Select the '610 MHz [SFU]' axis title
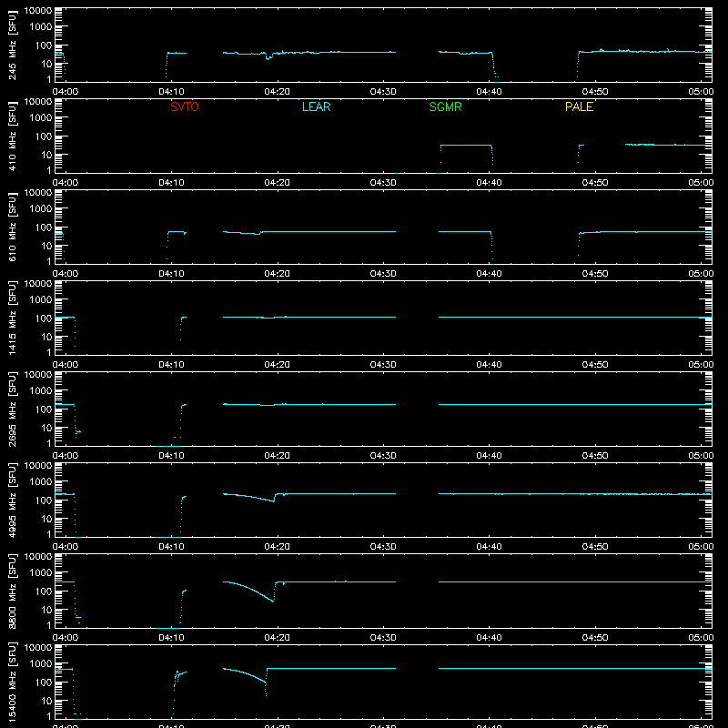The image size is (728, 728). click(13, 227)
